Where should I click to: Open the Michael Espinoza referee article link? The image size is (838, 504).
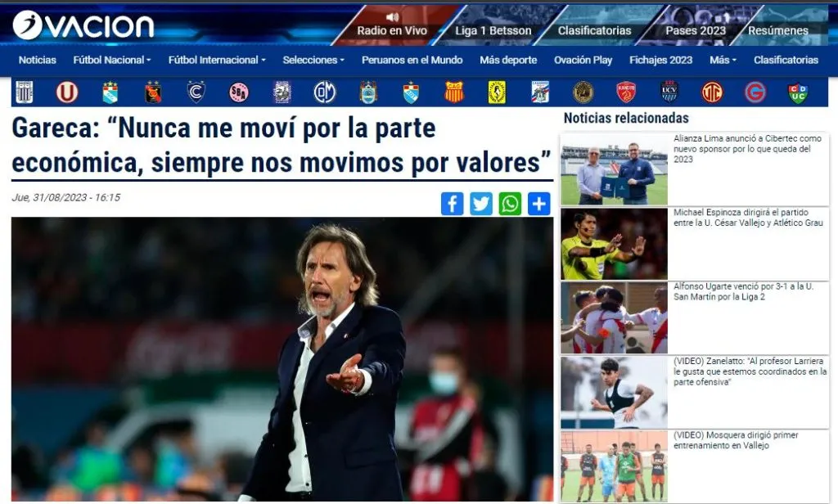click(x=748, y=218)
